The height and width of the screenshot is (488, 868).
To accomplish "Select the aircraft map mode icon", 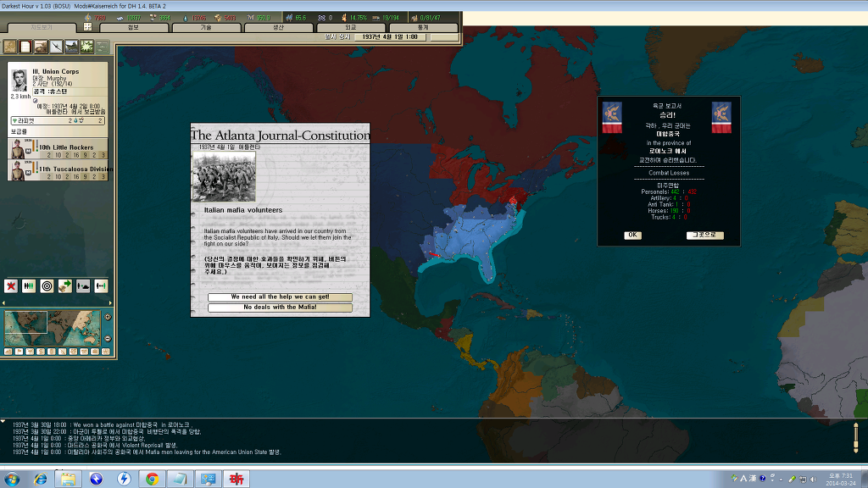I will [57, 47].
